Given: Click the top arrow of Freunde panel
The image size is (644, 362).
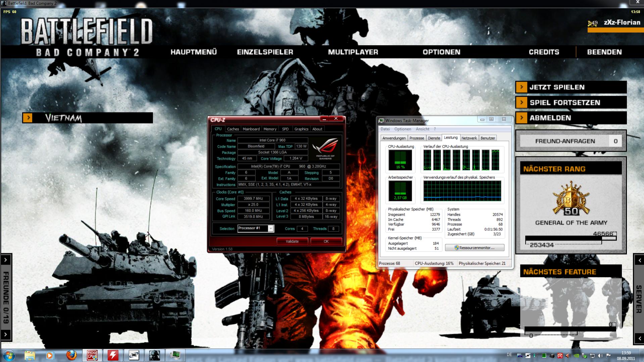Looking at the screenshot, I should point(6,260).
